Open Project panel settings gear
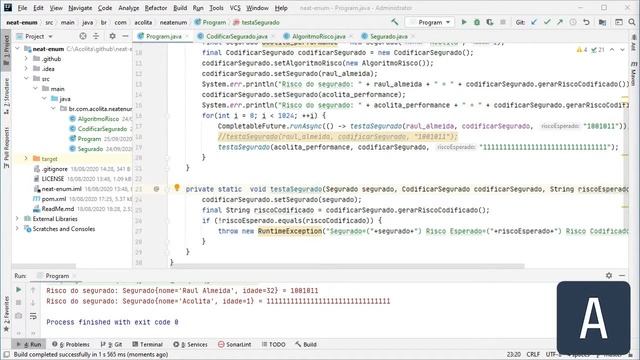This screenshot has height=360, width=640. pyautogui.click(x=112, y=36)
